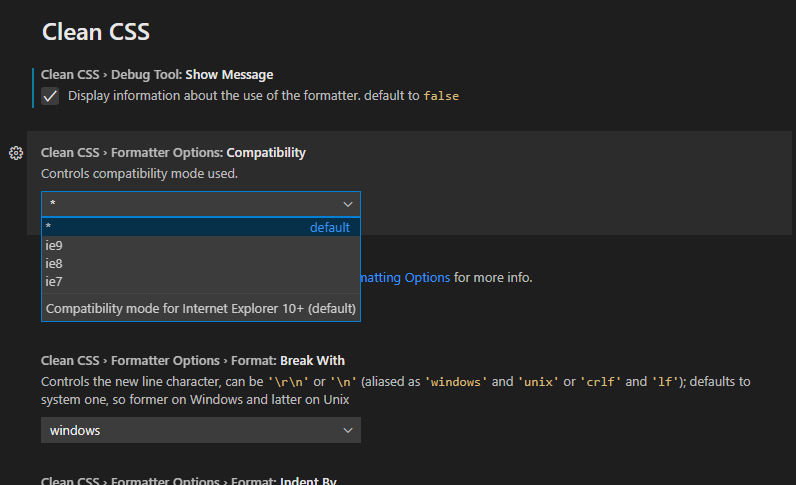Click 'Controls compatibility mode used.' description
Image resolution: width=796 pixels, height=485 pixels.
140,174
